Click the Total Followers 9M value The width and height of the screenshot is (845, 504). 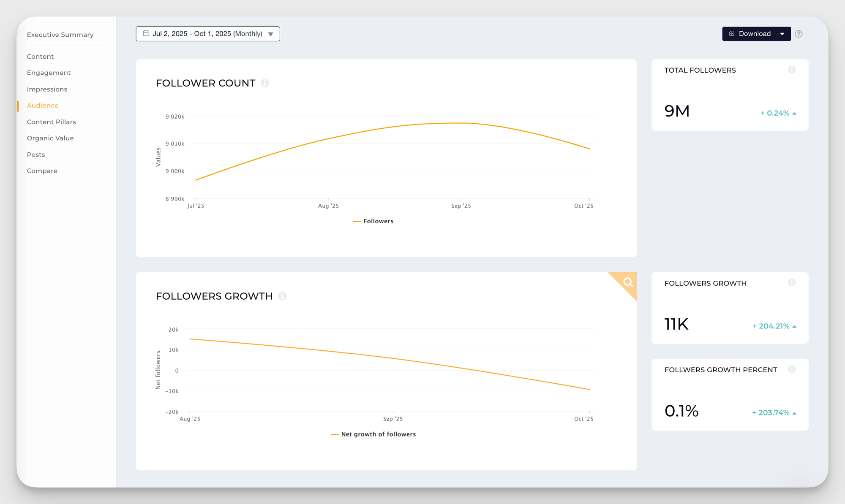pos(677,111)
